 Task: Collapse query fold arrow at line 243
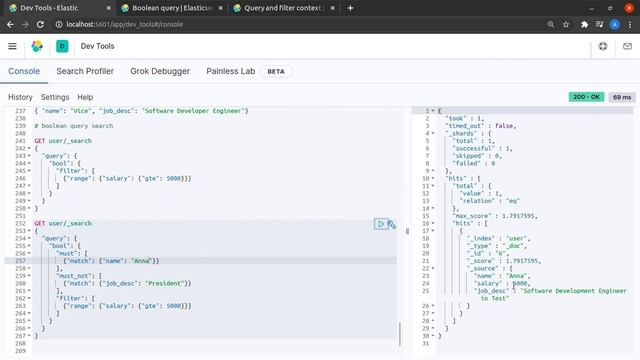(x=29, y=156)
